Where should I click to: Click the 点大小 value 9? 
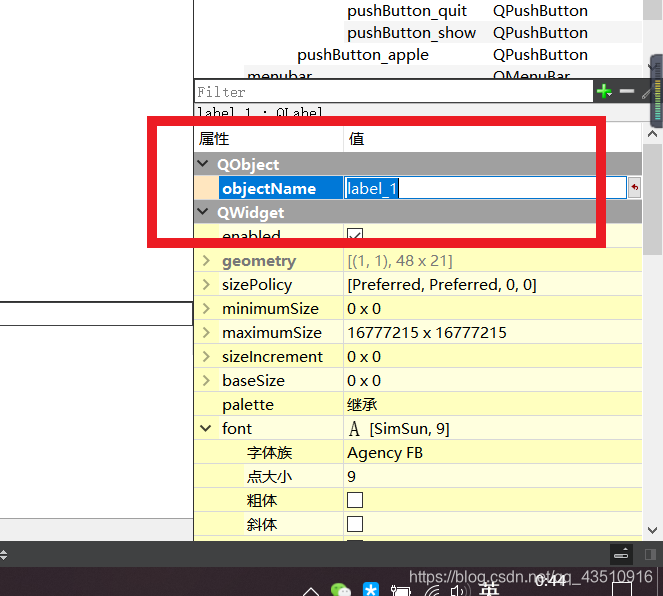(351, 476)
